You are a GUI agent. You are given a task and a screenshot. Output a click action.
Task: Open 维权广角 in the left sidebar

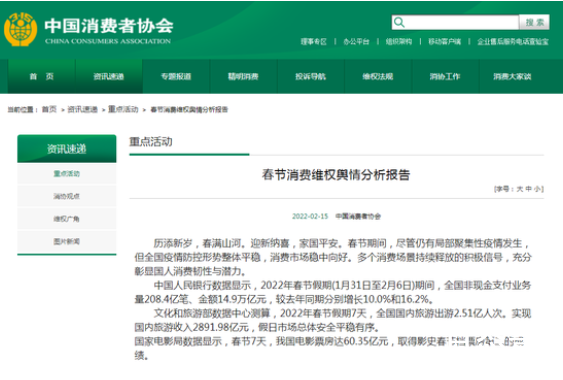[67, 219]
